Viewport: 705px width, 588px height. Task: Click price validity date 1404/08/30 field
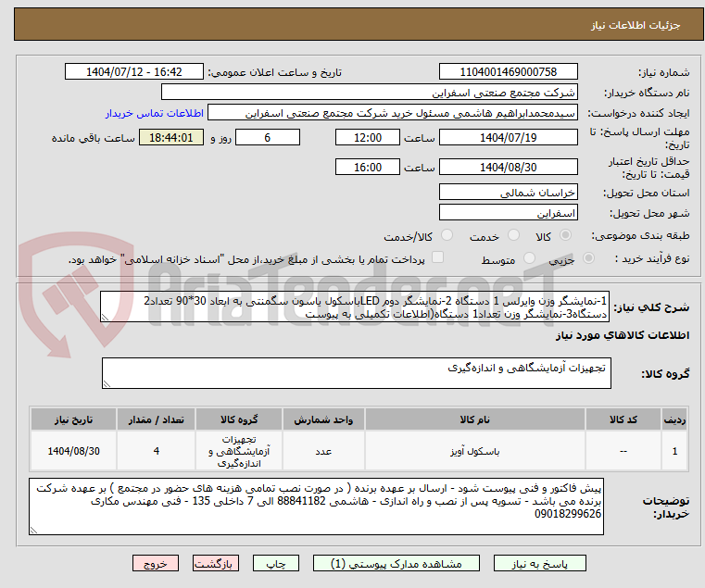pyautogui.click(x=508, y=168)
